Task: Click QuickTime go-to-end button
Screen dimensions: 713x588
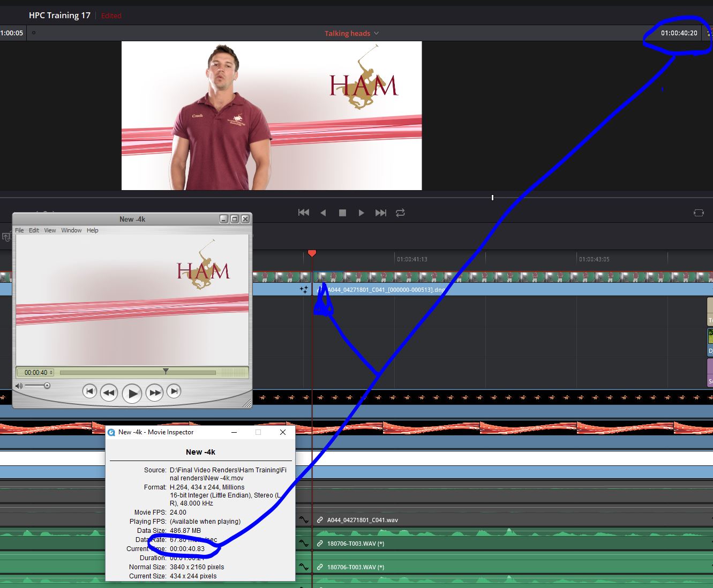Action: click(x=174, y=392)
